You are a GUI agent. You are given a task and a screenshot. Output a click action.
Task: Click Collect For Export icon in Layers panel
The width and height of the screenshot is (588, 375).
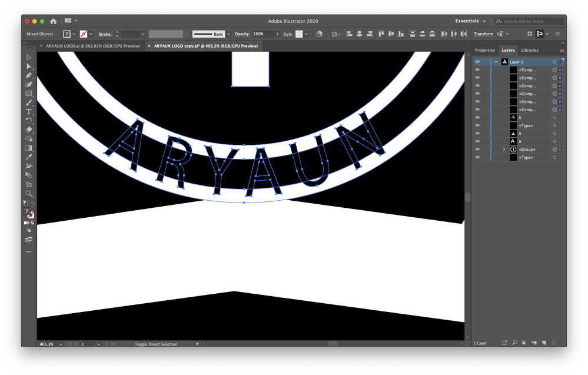tap(504, 343)
